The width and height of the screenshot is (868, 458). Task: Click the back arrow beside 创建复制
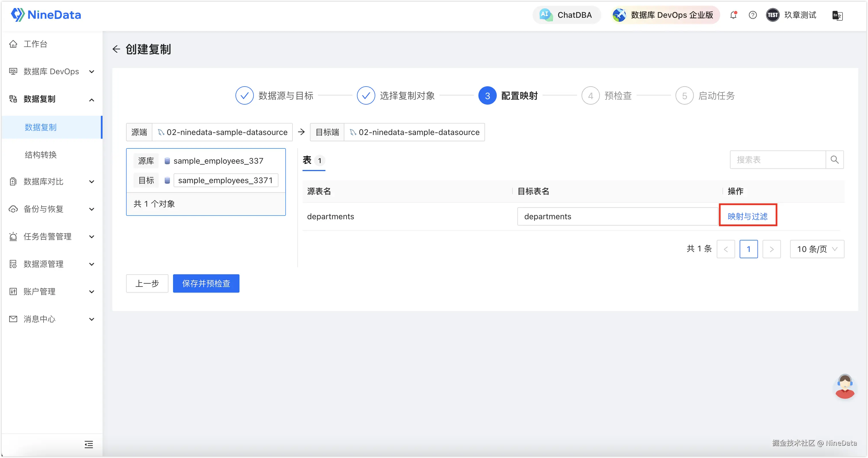click(x=116, y=49)
